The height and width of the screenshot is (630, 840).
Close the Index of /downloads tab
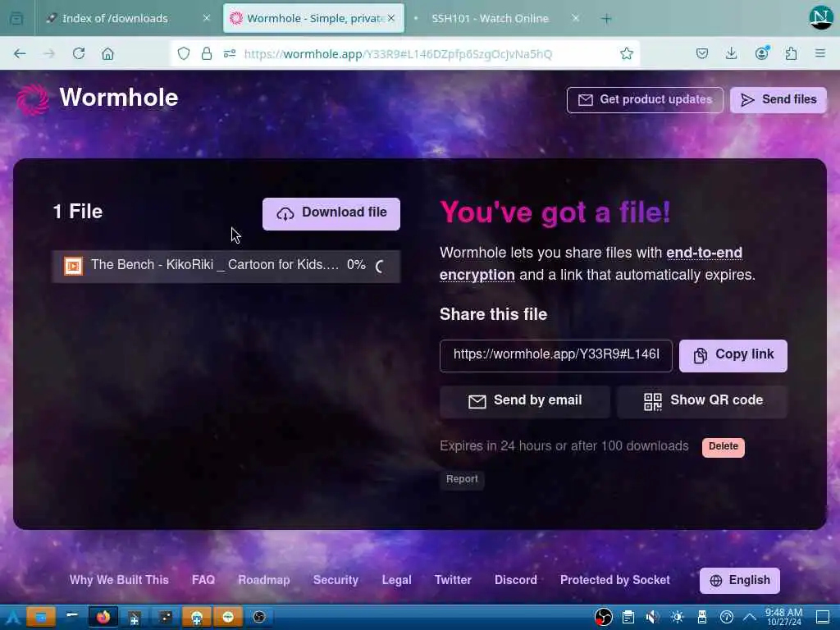[206, 18]
